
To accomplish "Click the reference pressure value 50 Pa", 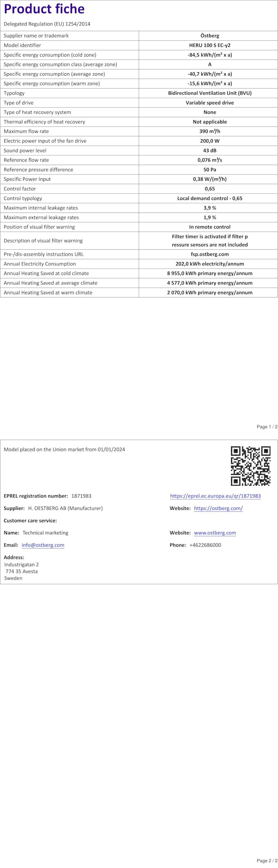I will click(210, 170).
